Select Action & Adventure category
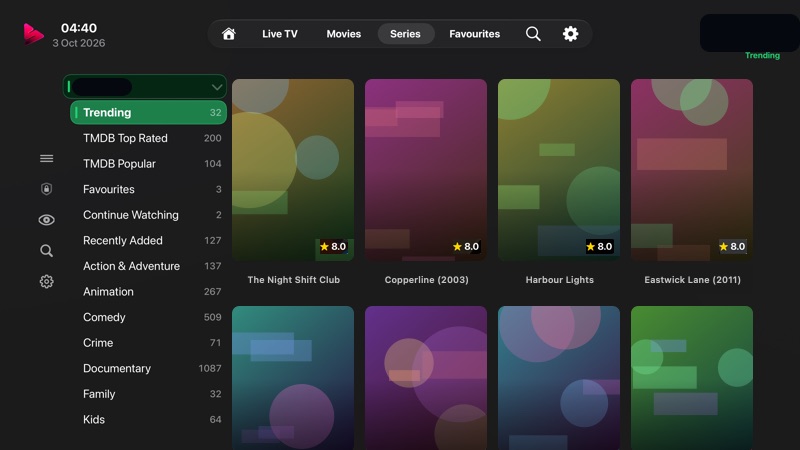The width and height of the screenshot is (800, 450). [x=148, y=266]
